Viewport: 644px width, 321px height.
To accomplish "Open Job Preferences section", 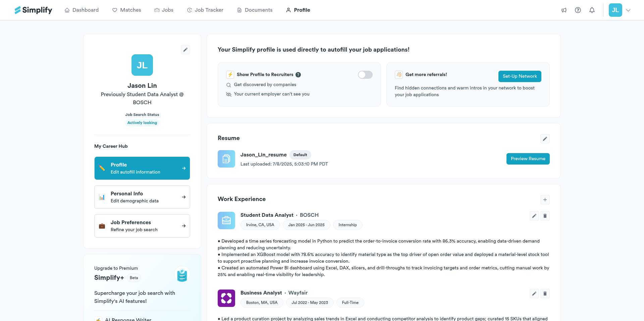I will 142,226.
